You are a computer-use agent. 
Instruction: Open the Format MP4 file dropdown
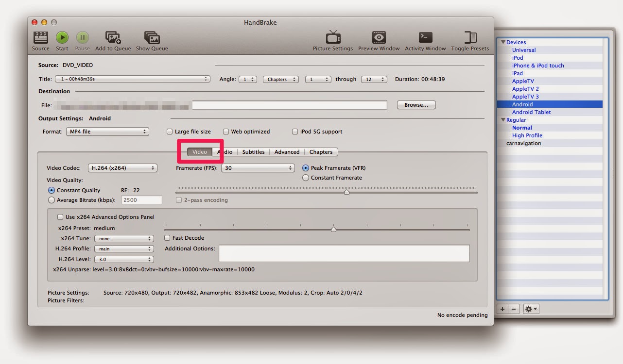[107, 132]
